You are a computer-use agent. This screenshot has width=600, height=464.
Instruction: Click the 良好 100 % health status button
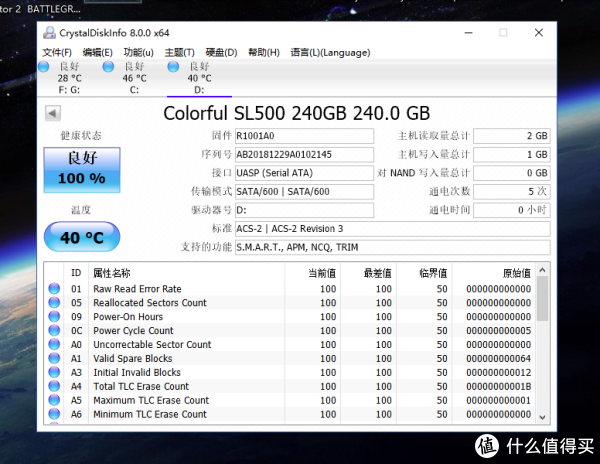[82, 170]
